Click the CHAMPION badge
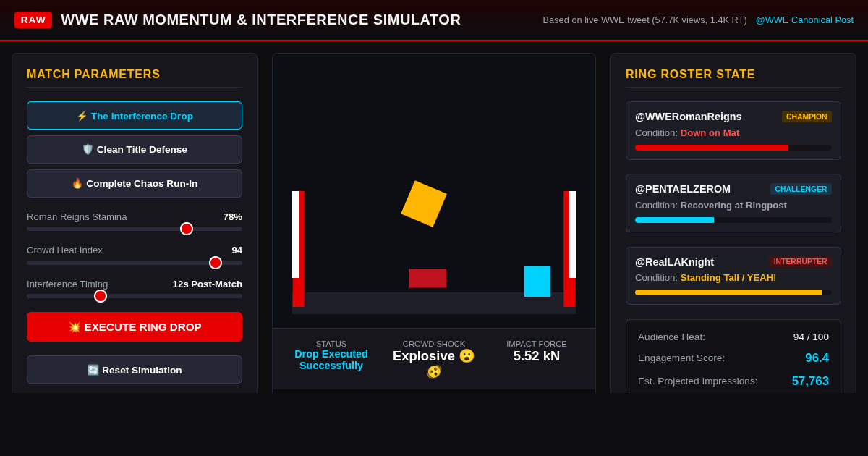868x456 pixels. coord(807,117)
